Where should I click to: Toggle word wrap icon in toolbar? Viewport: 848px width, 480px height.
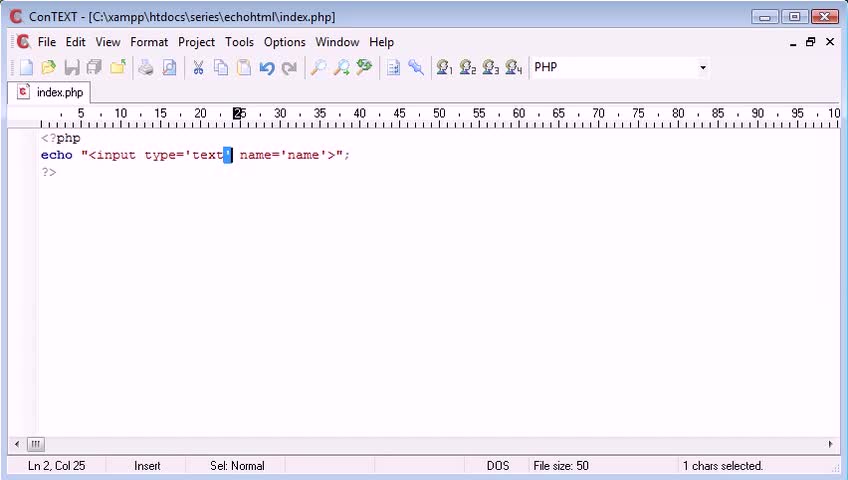393,68
